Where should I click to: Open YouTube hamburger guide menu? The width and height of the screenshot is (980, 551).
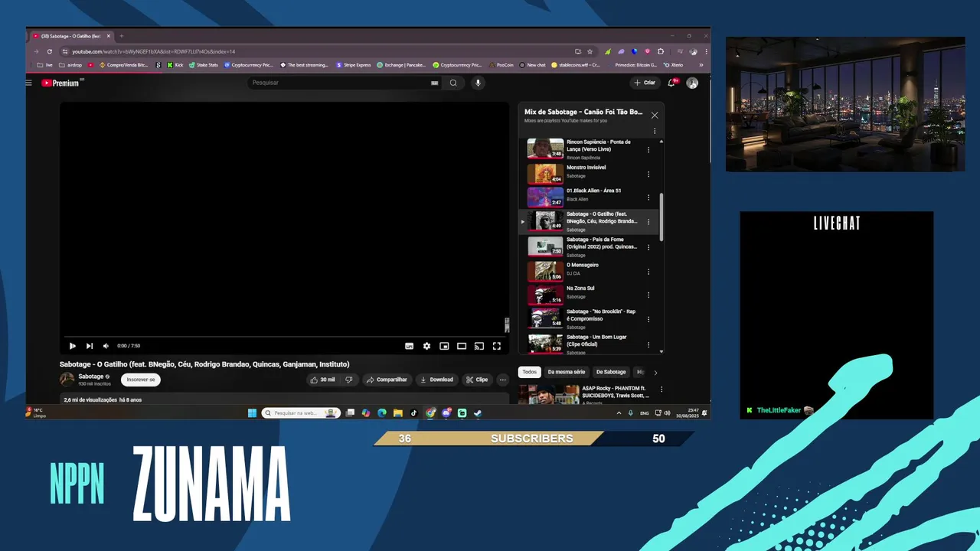[x=29, y=83]
